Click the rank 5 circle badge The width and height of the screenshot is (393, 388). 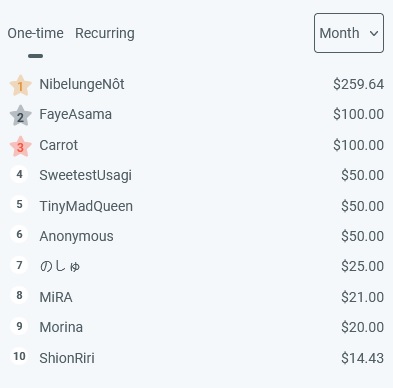[x=19, y=204]
